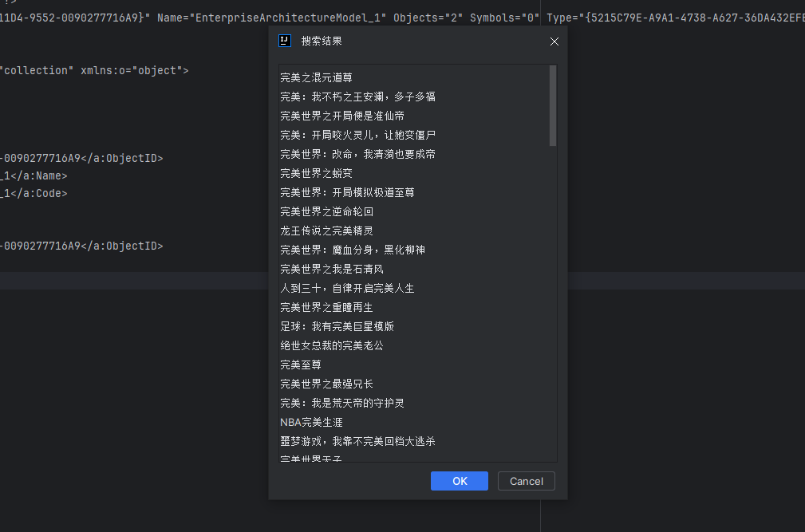Select 足球：我有完美巨星模版
Image resolution: width=805 pixels, height=532 pixels.
336,325
